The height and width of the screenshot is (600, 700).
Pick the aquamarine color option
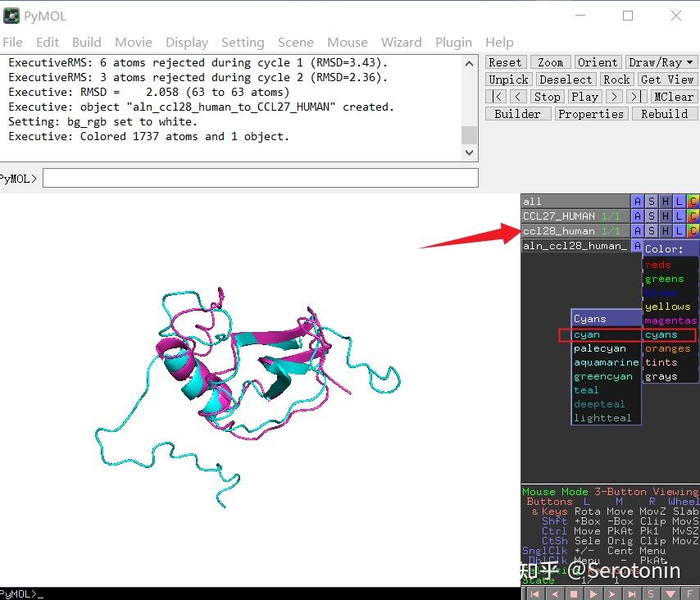[607, 362]
